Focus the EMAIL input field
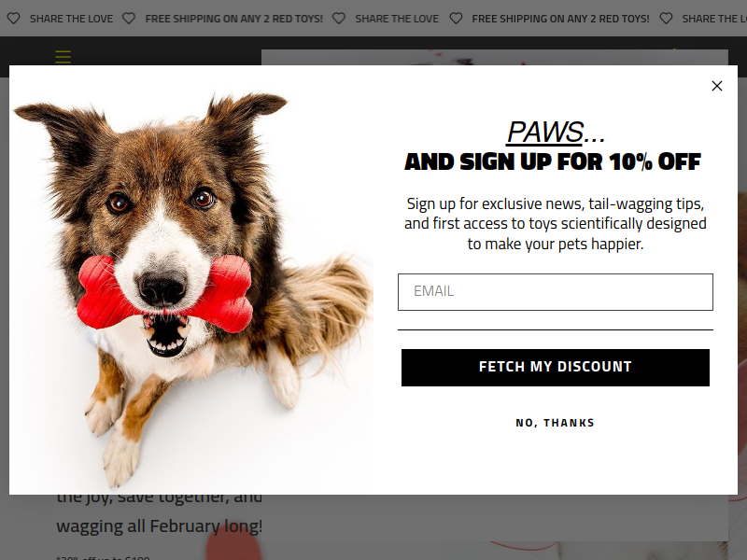747x560 pixels. (x=556, y=292)
